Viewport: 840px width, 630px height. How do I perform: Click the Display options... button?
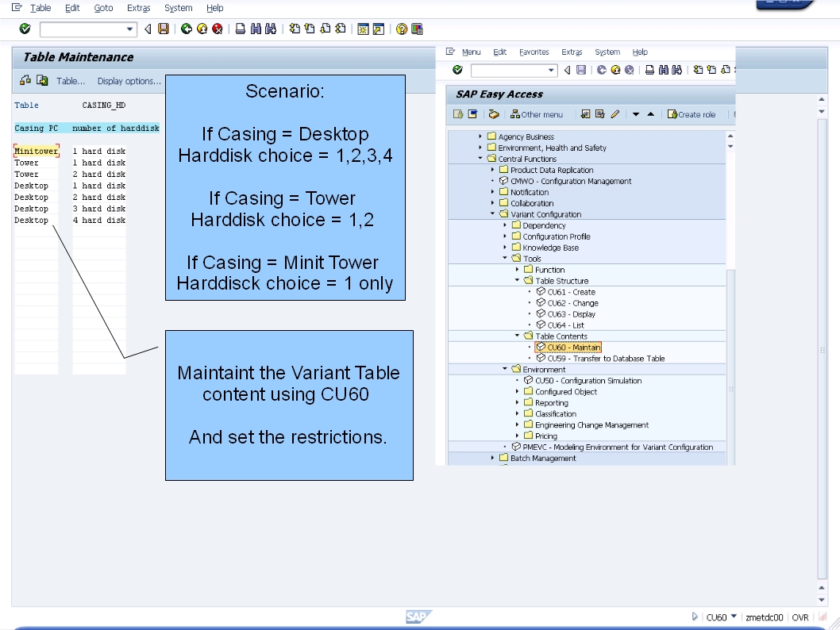click(129, 81)
